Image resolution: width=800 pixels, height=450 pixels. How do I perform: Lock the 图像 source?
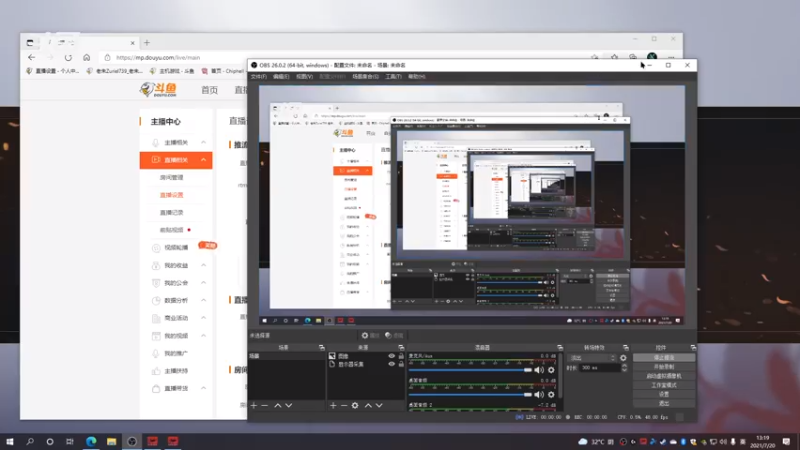pos(401,356)
